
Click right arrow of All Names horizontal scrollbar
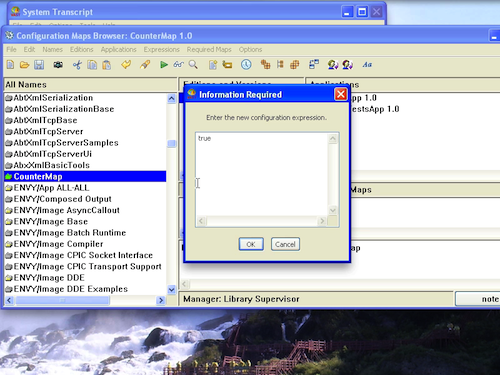point(161,300)
